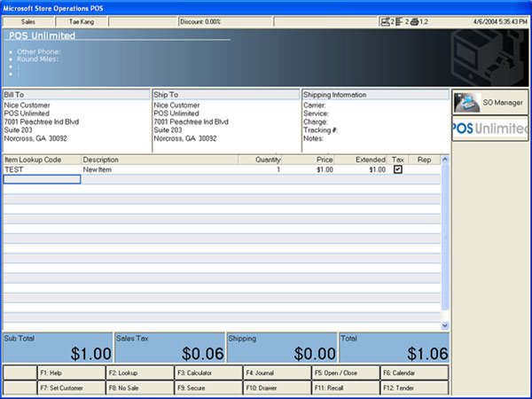Screen dimensions: 532x399
Task: Click the Sales status bar field
Action: pos(28,21)
